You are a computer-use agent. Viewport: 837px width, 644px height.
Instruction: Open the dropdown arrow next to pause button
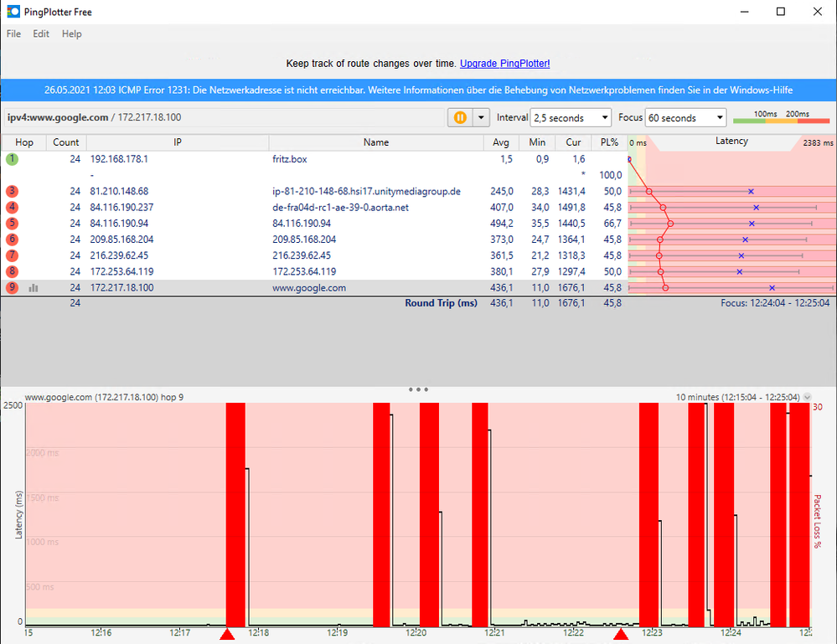point(481,117)
